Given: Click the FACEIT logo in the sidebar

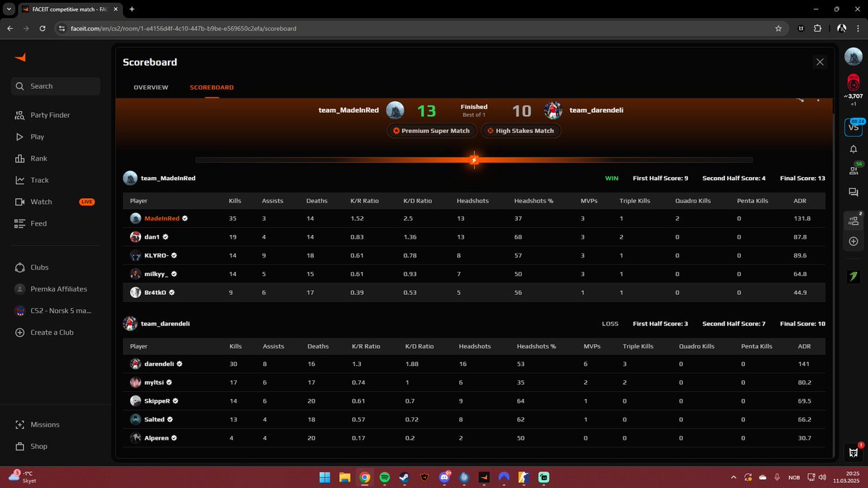Looking at the screenshot, I should coord(20,58).
